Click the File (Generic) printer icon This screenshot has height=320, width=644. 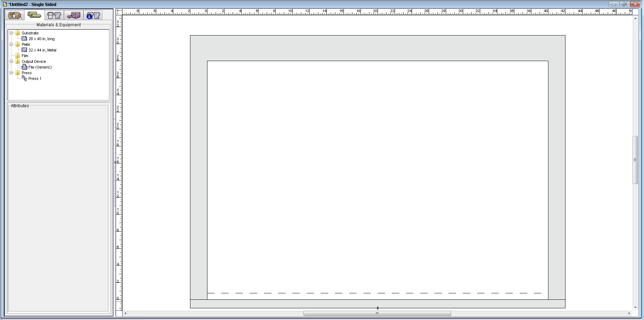[x=24, y=67]
